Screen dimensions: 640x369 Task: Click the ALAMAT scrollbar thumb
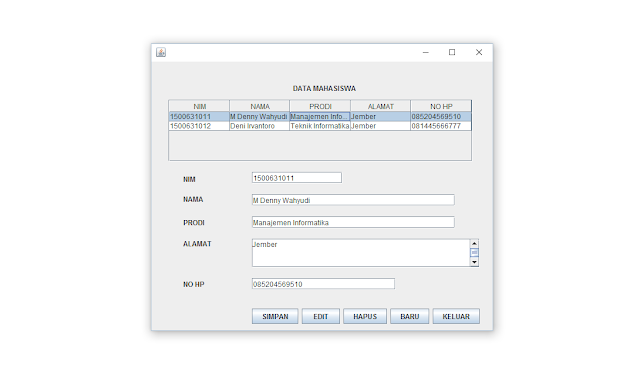(x=474, y=253)
